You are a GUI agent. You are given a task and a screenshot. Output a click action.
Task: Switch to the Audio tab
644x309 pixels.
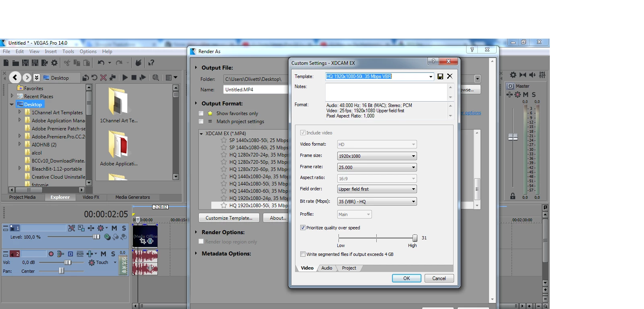pos(327,268)
